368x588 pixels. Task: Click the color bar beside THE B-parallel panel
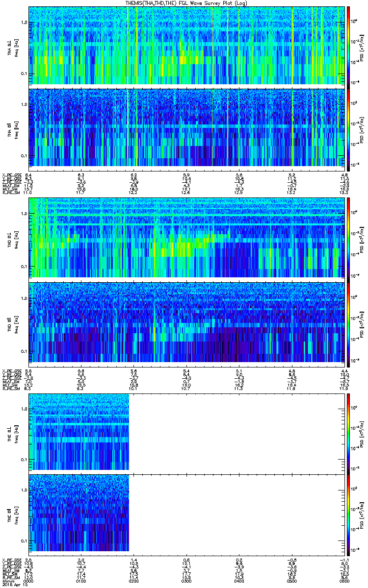tap(348, 514)
